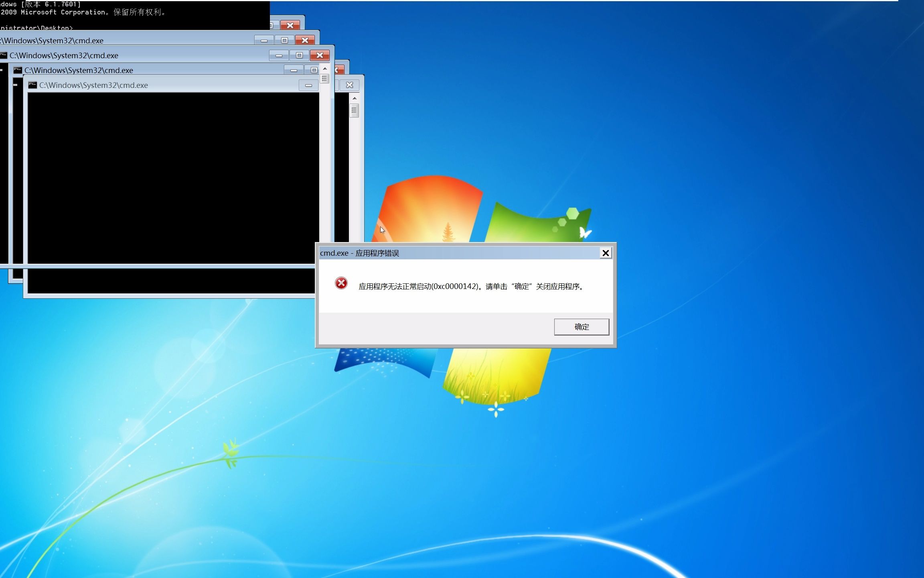This screenshot has width=924, height=578.
Task: Click scrollbar thumb of fourth cascaded cmd window
Action: [324, 79]
